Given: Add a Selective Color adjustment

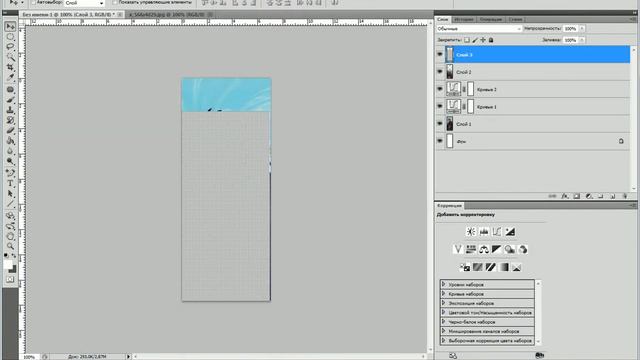Looking at the screenshot, I should [x=517, y=267].
